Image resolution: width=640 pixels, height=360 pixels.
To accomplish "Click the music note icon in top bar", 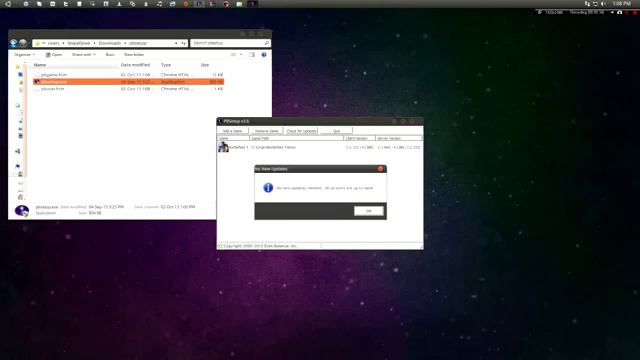I will point(159,4).
